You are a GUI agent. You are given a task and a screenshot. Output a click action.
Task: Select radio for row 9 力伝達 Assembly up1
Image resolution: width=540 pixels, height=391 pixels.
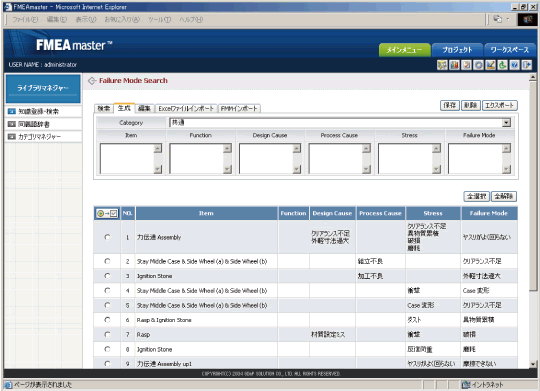click(107, 363)
